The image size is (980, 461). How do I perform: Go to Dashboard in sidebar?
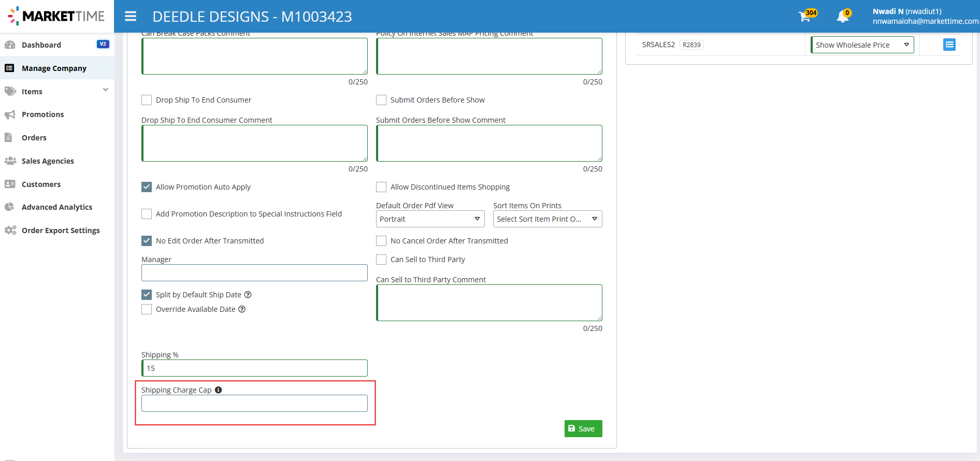coord(41,45)
